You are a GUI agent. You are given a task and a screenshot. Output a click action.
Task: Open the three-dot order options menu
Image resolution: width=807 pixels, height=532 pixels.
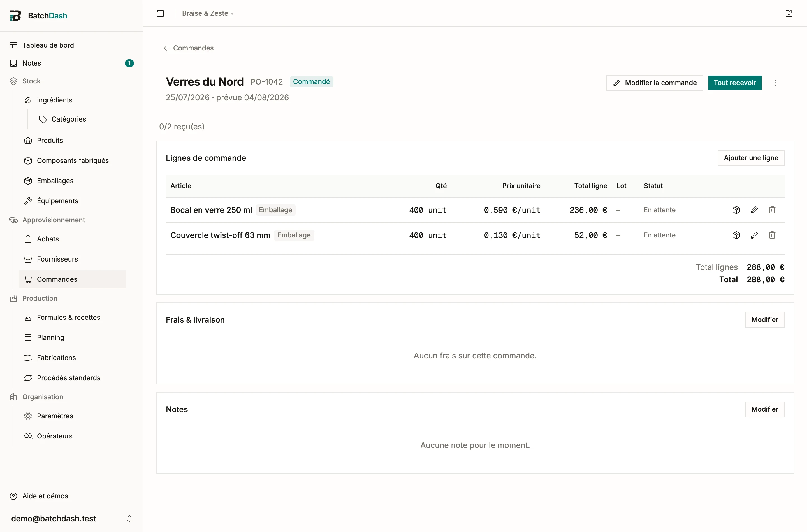point(775,83)
